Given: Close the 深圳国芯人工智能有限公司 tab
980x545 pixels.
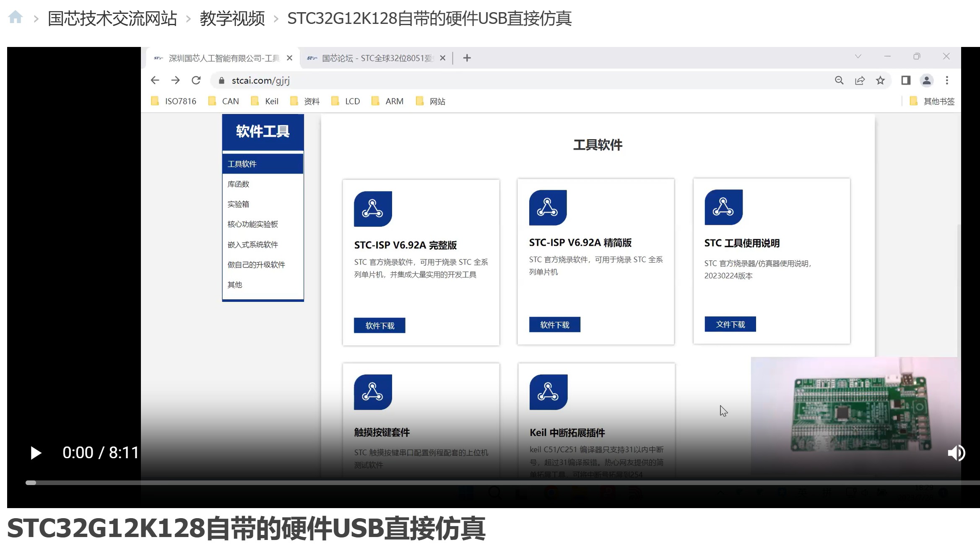Looking at the screenshot, I should (289, 58).
